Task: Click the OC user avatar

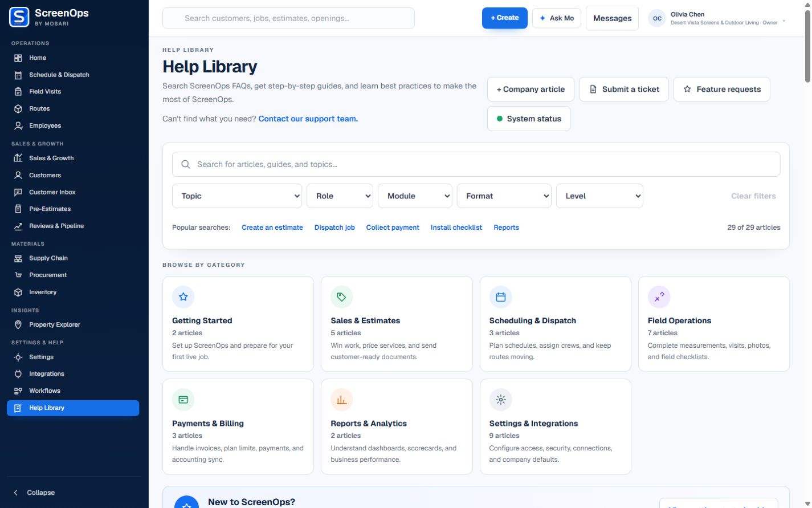Action: [x=657, y=18]
